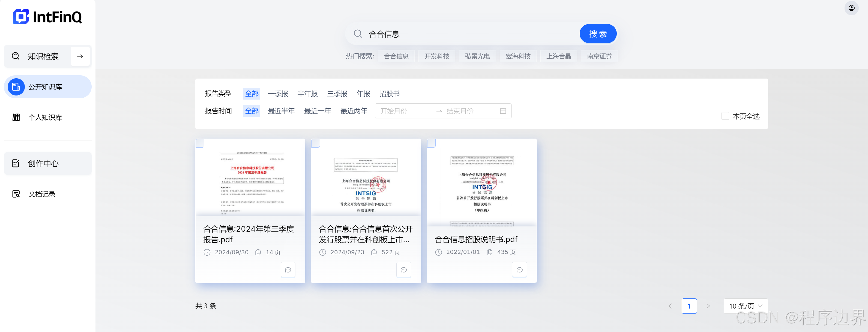
Task: Open 文档记录 in the sidebar
Action: click(41, 194)
